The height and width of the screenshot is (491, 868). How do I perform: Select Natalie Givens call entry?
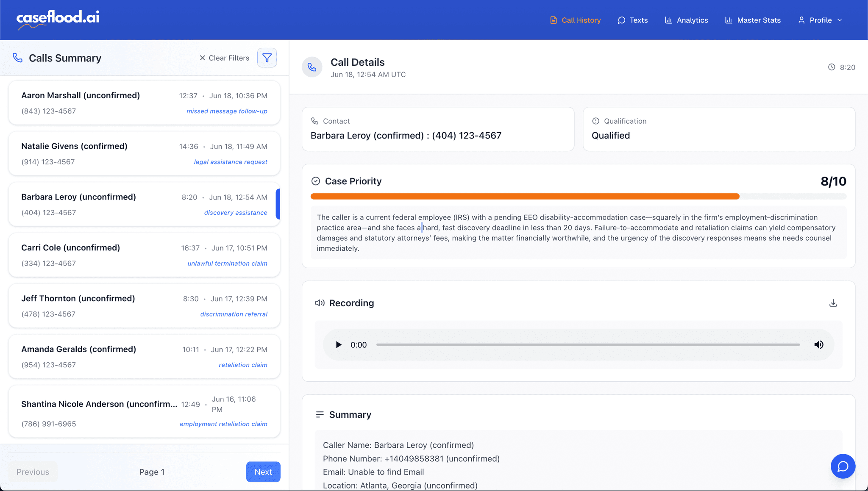(144, 153)
